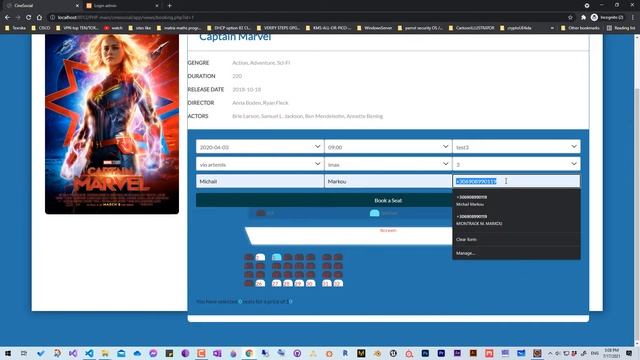This screenshot has width=640, height=360.
Task: Open the Other bookmarks folder
Action: 580,28
